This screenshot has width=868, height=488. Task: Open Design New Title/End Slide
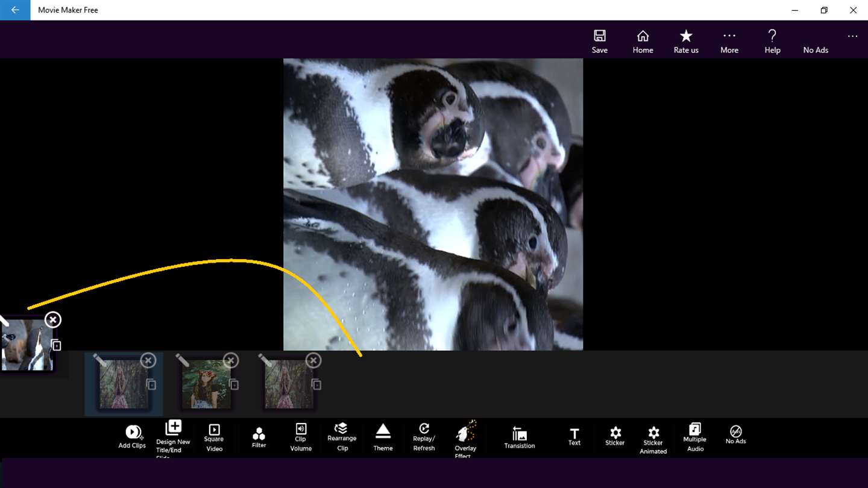click(x=173, y=438)
